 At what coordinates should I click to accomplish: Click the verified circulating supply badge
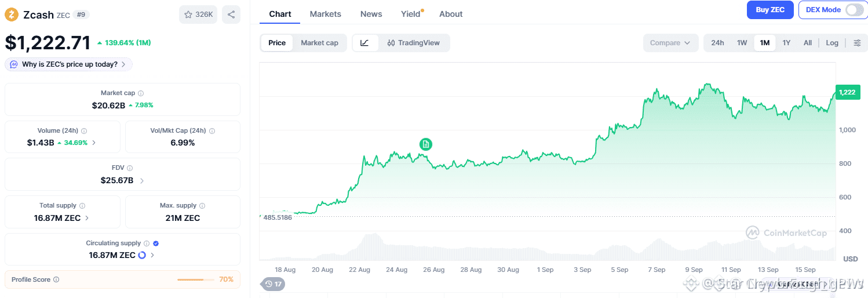[x=156, y=244]
